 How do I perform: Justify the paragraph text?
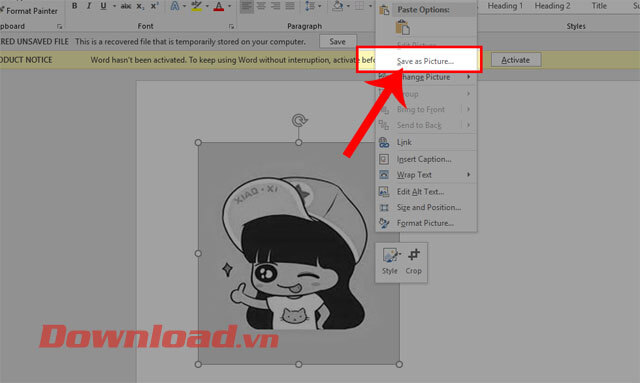tap(290, 6)
